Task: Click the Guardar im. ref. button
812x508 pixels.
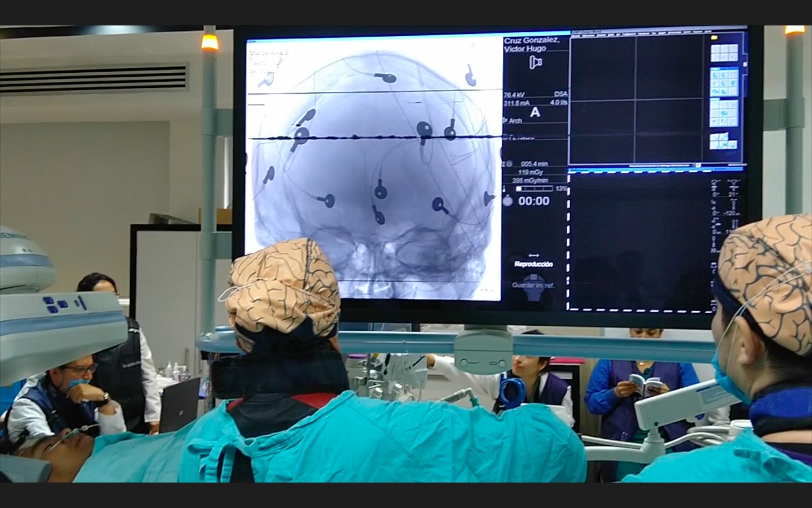Action: [533, 285]
